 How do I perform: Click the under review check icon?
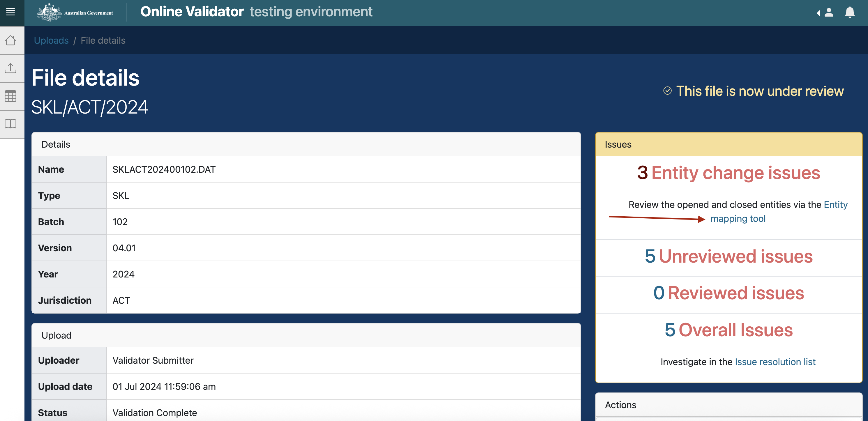tap(667, 91)
